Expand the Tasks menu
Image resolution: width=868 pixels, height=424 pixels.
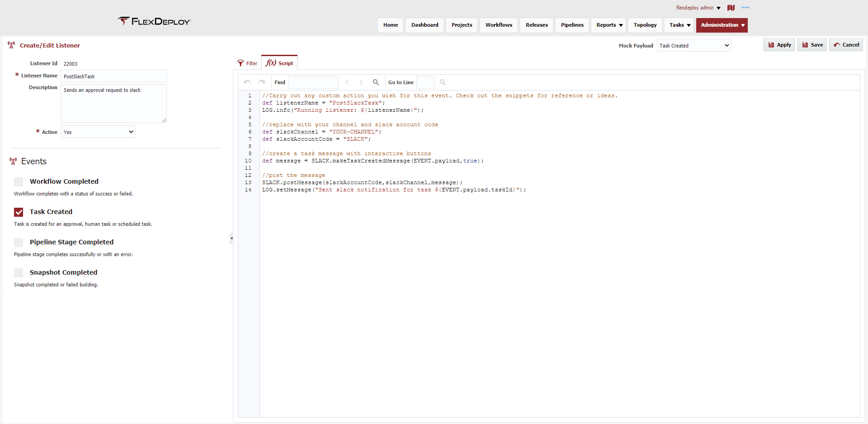click(679, 25)
